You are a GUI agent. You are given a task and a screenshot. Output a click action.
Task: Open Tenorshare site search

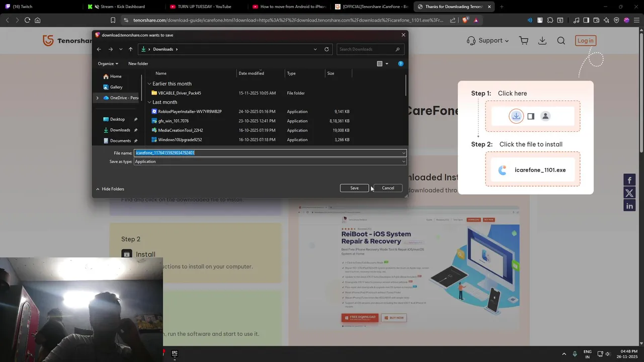pyautogui.click(x=561, y=41)
